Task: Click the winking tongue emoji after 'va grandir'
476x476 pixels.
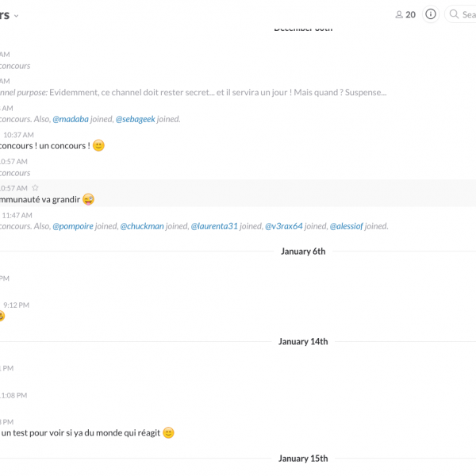Action: [88, 199]
